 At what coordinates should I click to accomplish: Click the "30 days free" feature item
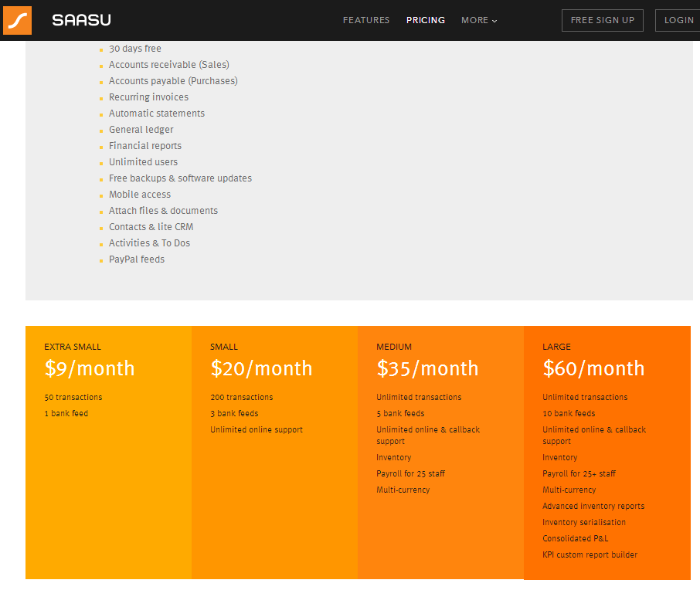click(x=134, y=48)
